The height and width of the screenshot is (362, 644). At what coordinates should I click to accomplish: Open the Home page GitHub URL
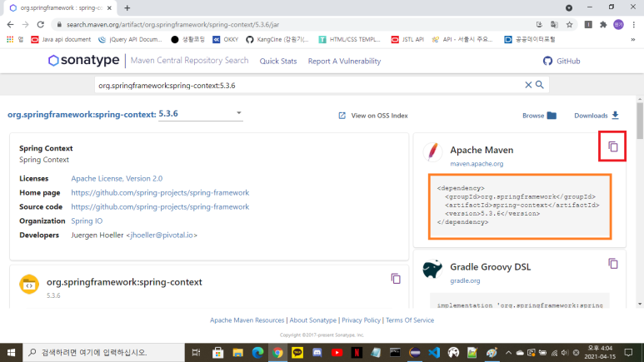[160, 192]
